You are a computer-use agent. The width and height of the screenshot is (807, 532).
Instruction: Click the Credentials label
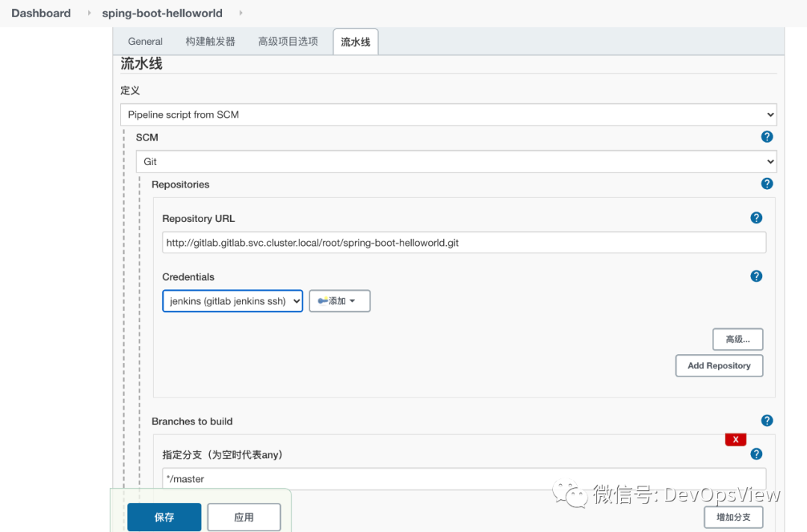[188, 276]
